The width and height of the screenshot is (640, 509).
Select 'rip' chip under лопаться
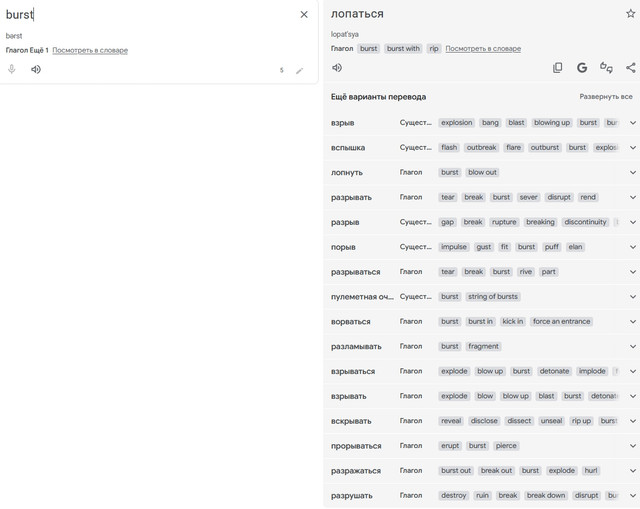point(434,49)
